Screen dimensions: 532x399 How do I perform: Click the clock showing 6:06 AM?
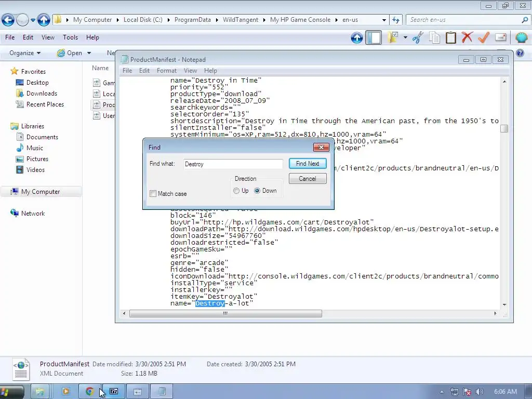(x=505, y=392)
